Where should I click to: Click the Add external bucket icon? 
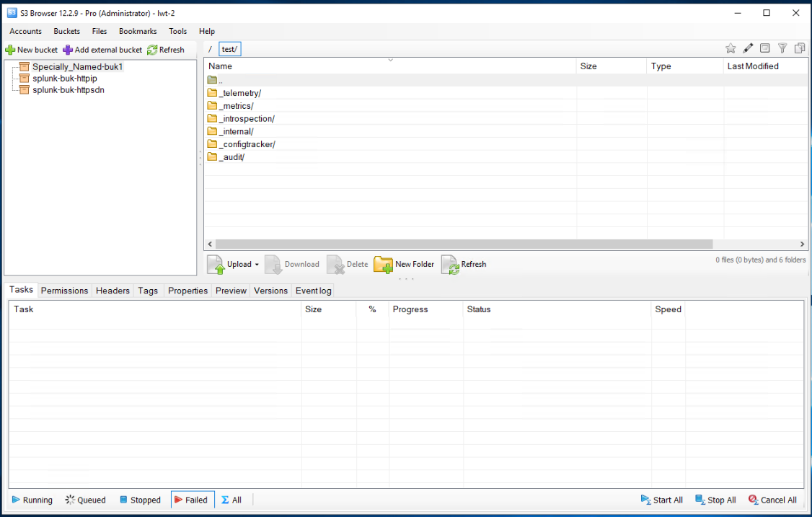click(68, 50)
